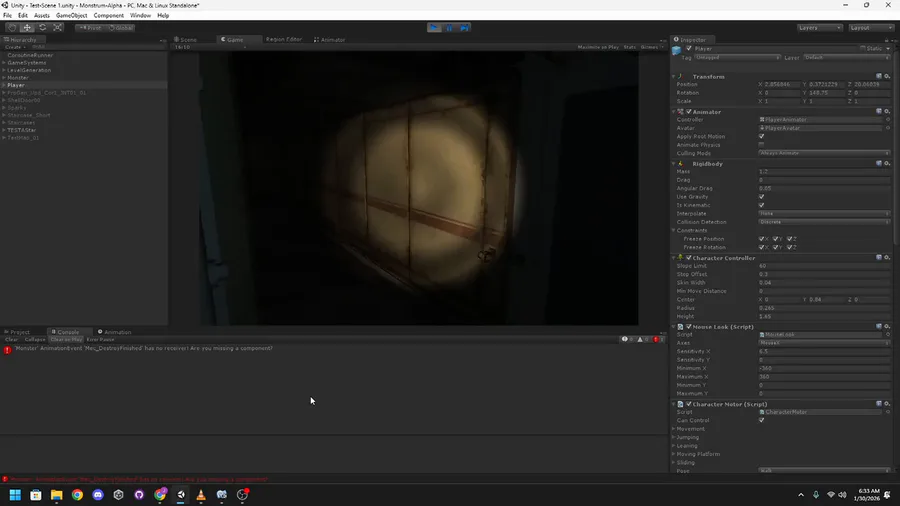This screenshot has height=506, width=900.
Task: Switch to the Scene tab
Action: 185,40
